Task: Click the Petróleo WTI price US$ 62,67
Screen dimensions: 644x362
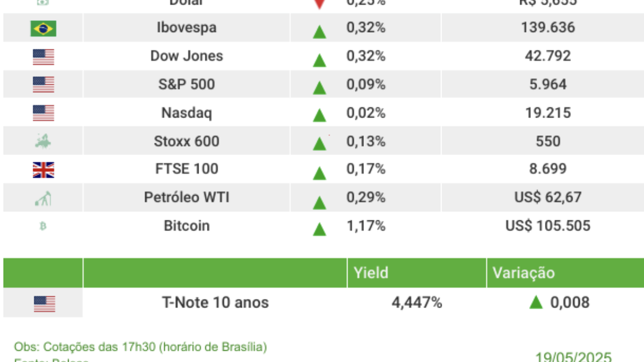Action: [547, 198]
